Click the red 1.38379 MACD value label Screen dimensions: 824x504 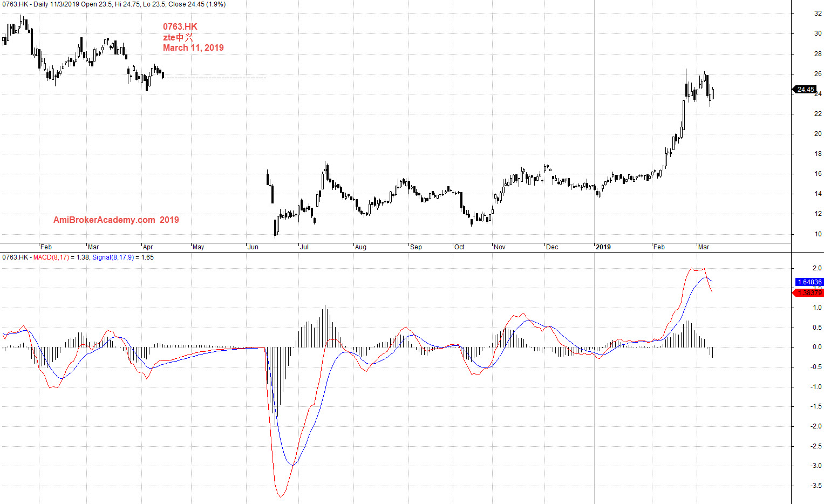pyautogui.click(x=808, y=293)
